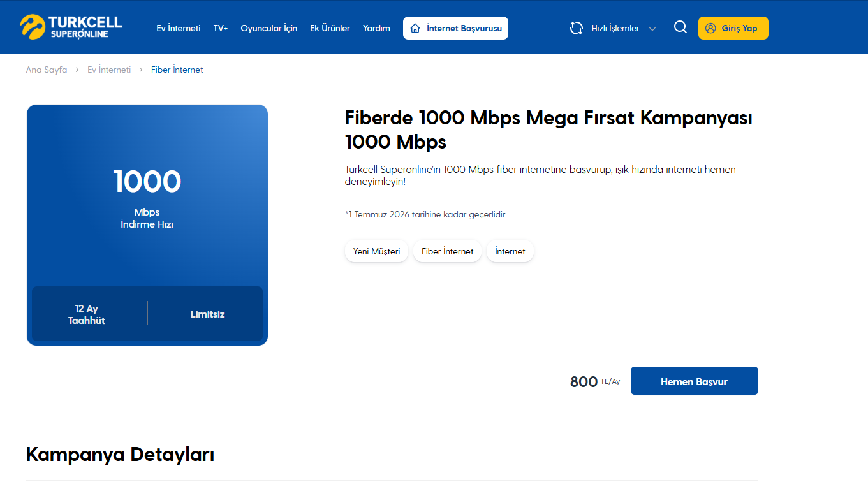The width and height of the screenshot is (868, 484).
Task: Open the Turkcell Superonline logo homepage
Action: (71, 27)
